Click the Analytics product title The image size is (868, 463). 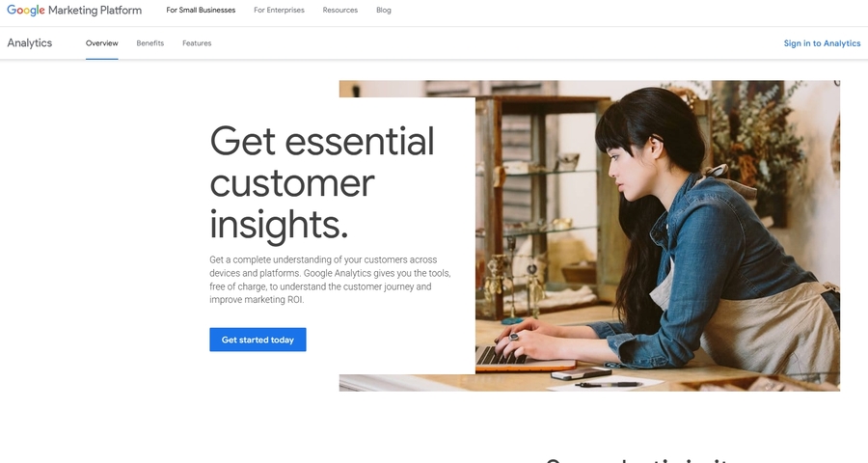pos(29,43)
